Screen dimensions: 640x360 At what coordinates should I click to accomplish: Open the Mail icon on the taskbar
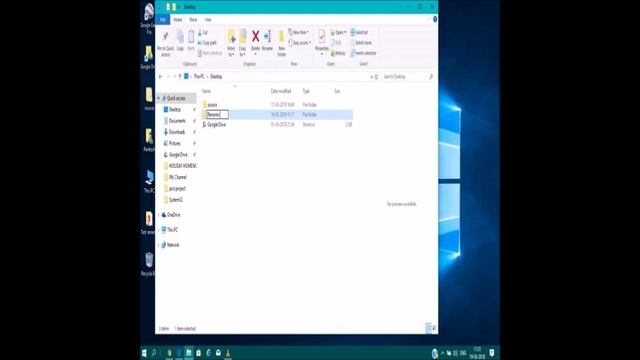218,353
